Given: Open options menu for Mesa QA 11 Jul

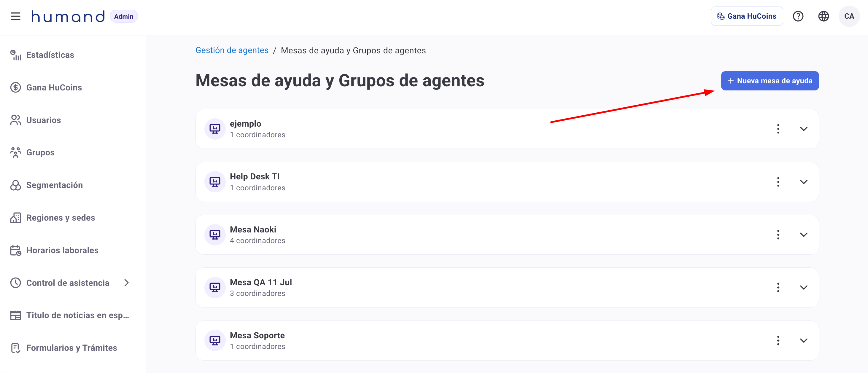Looking at the screenshot, I should click(x=778, y=288).
